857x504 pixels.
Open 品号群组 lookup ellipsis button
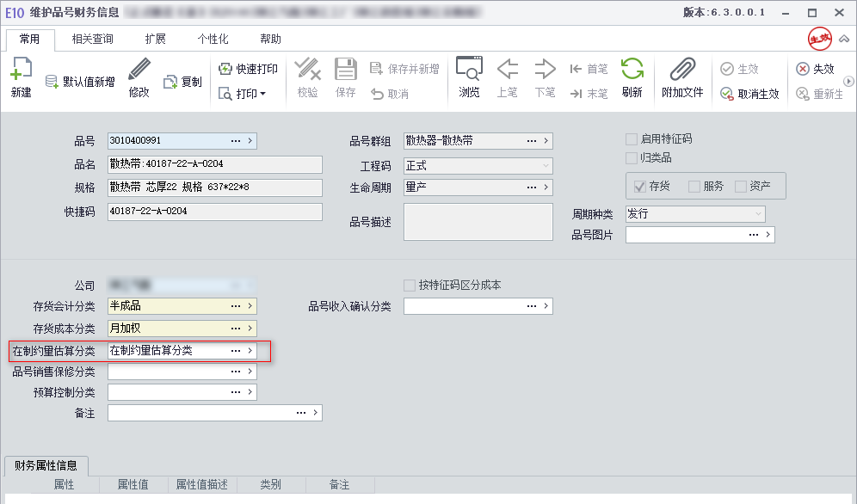(532, 141)
